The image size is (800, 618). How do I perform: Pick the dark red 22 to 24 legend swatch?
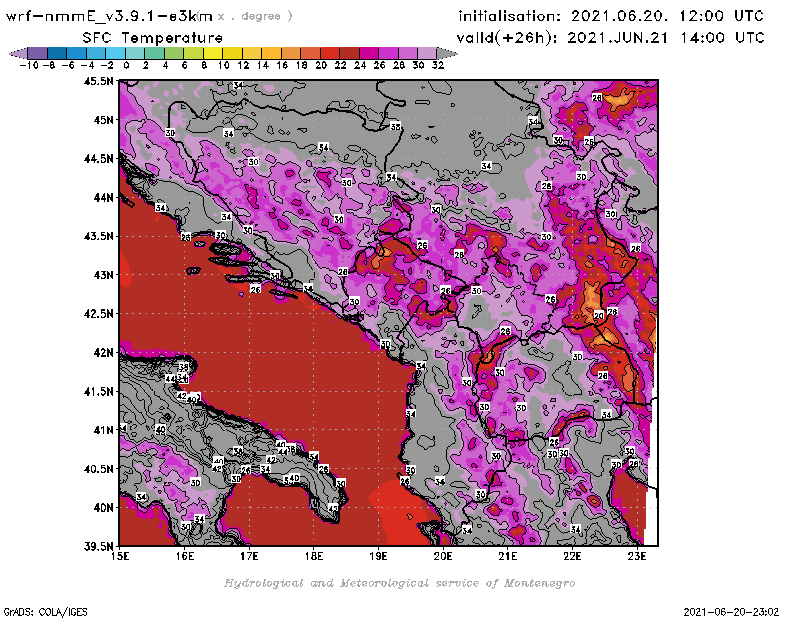pyautogui.click(x=349, y=53)
